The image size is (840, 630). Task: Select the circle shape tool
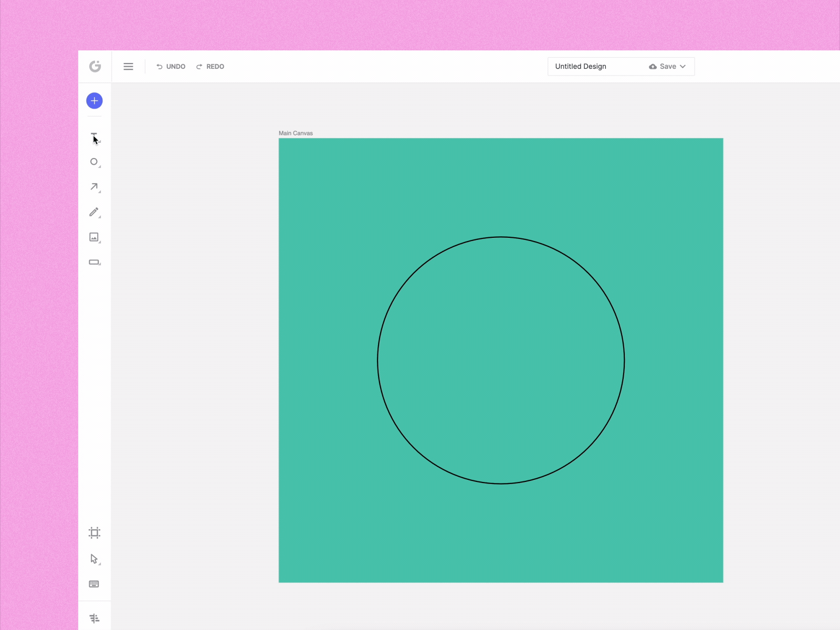[94, 162]
